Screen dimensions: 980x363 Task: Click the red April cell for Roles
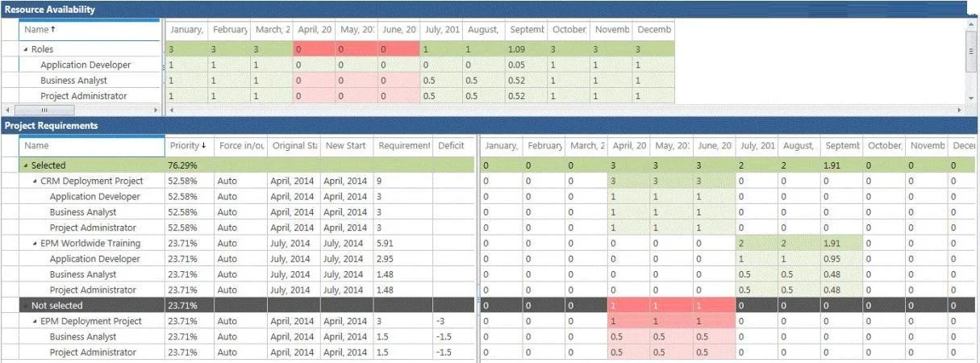pos(314,49)
